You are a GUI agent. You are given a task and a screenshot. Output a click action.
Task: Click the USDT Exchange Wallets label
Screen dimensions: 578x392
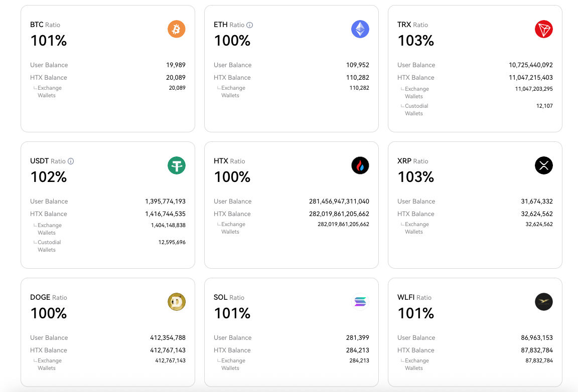click(49, 229)
